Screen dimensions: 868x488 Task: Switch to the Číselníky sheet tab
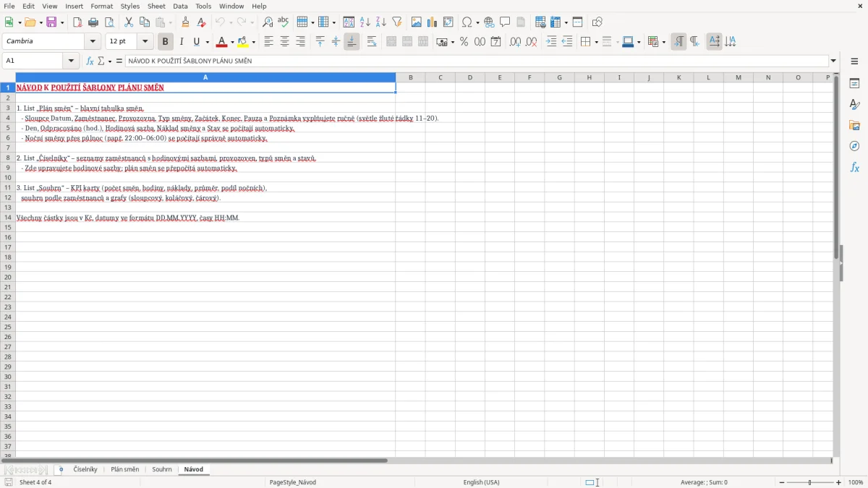pyautogui.click(x=85, y=469)
